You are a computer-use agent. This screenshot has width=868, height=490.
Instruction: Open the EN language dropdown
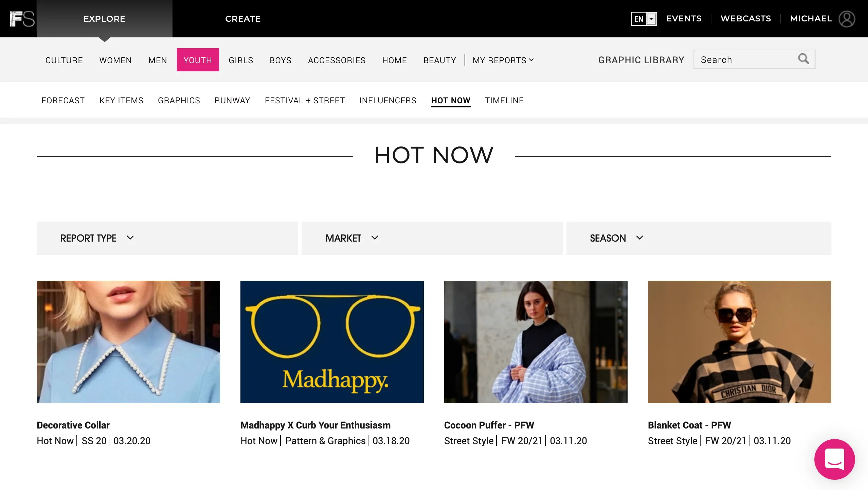coord(644,19)
